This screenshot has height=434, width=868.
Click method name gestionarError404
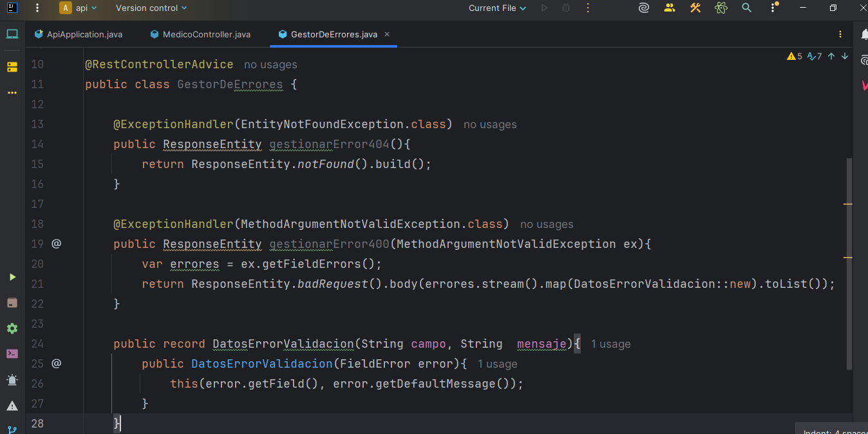coord(329,144)
